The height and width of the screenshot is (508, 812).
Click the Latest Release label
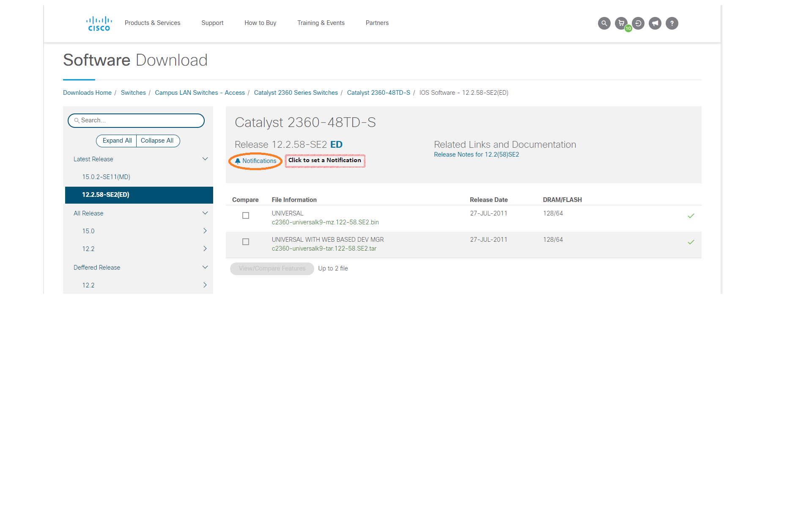(93, 159)
